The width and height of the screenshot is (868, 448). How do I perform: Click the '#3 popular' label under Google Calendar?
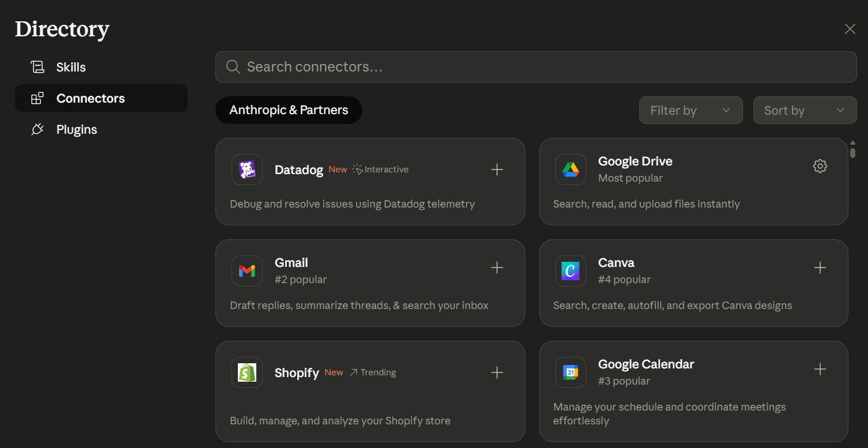point(624,381)
